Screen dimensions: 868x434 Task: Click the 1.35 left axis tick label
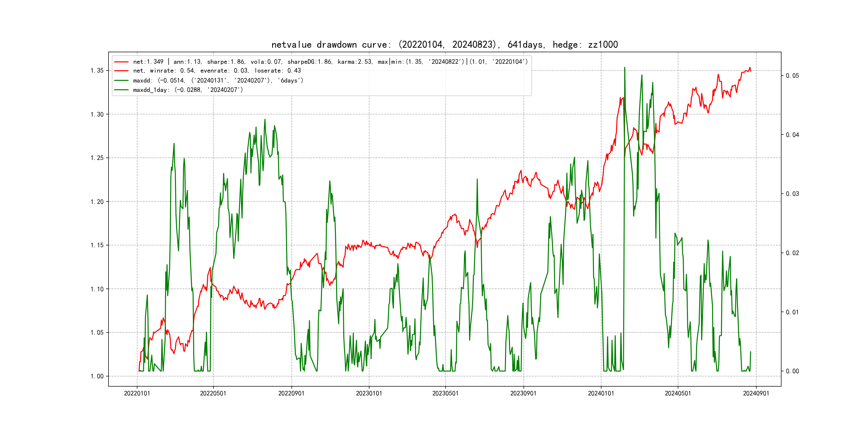pos(97,70)
